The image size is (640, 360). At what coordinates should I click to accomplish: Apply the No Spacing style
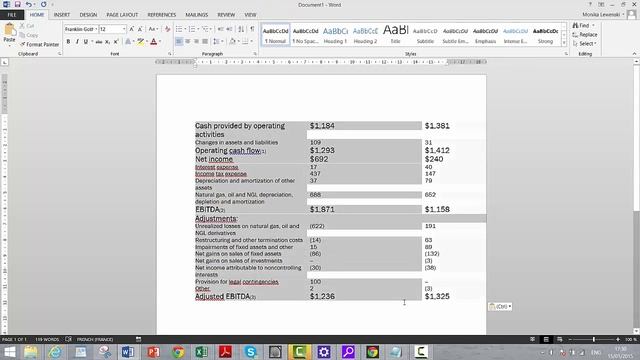click(x=305, y=35)
